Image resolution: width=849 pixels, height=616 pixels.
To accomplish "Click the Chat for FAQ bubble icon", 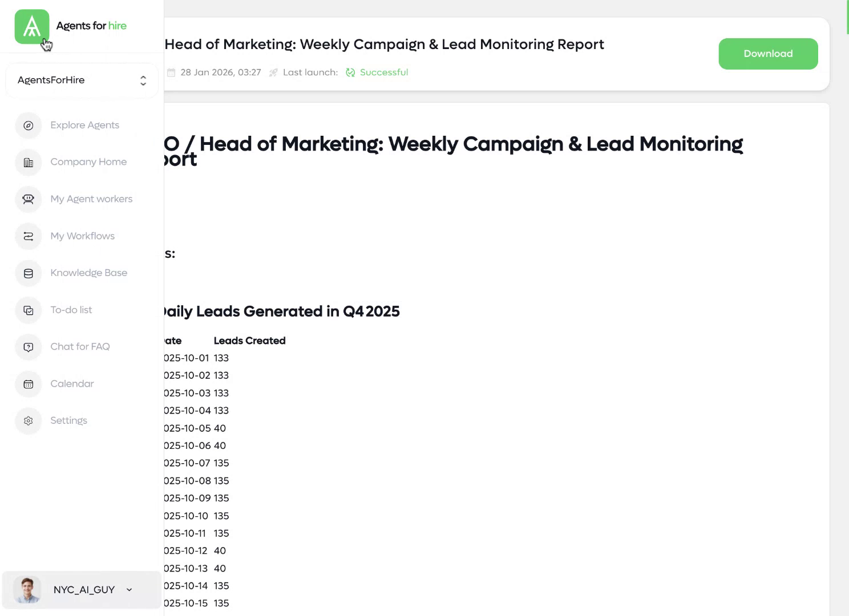I will click(x=29, y=347).
